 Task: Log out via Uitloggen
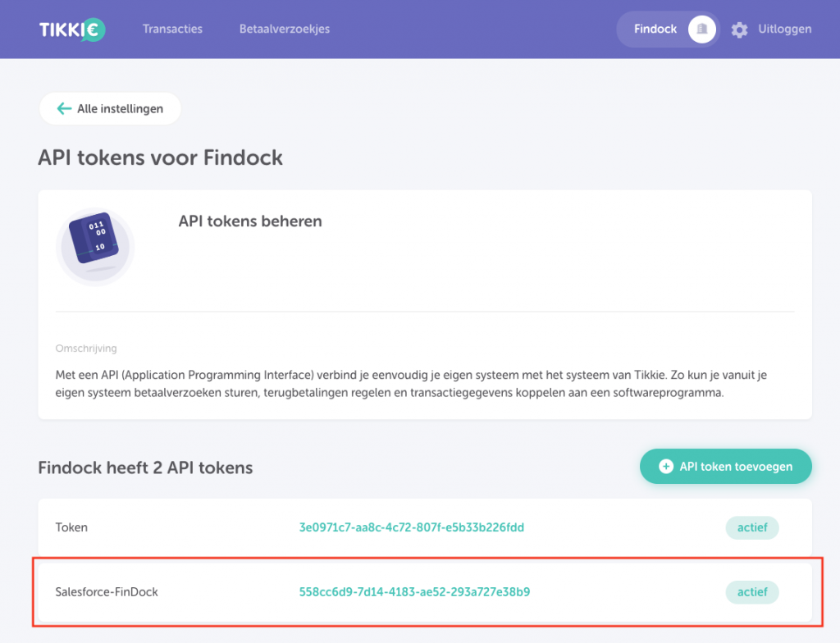785,30
